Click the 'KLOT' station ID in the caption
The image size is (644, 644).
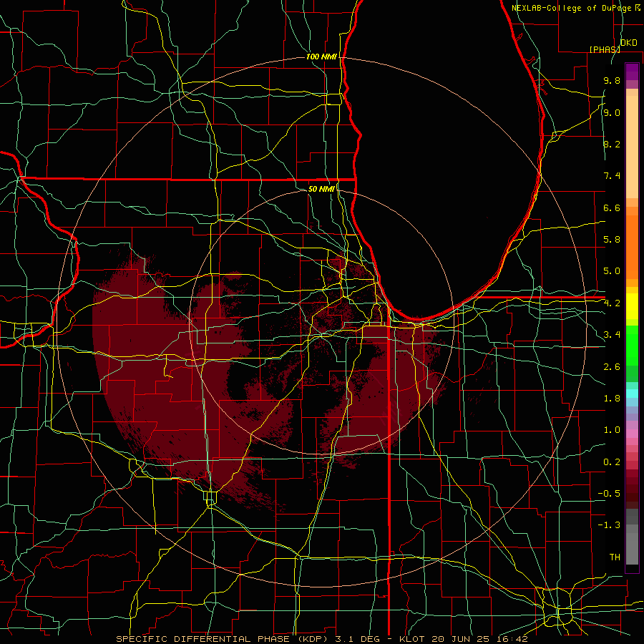click(416, 639)
